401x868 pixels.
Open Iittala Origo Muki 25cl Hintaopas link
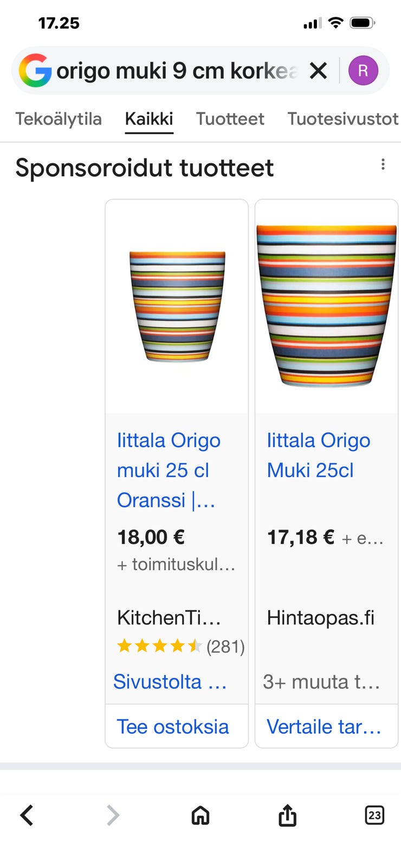318,455
